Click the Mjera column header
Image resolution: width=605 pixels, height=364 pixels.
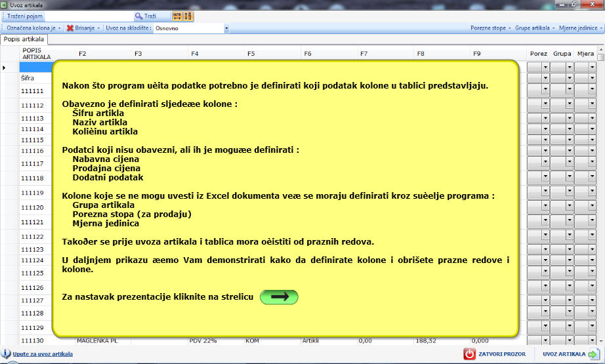tap(585, 54)
